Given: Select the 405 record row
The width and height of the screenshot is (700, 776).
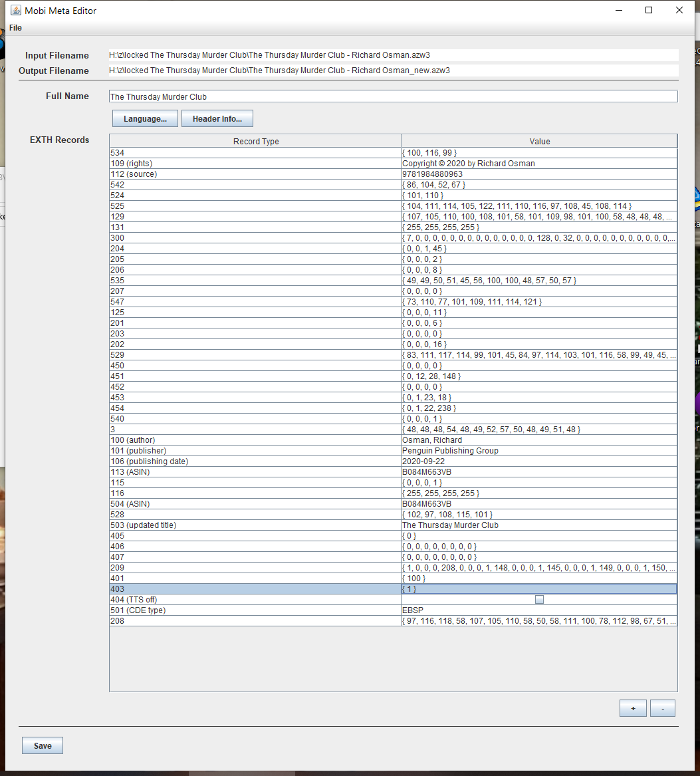Looking at the screenshot, I should (394, 536).
